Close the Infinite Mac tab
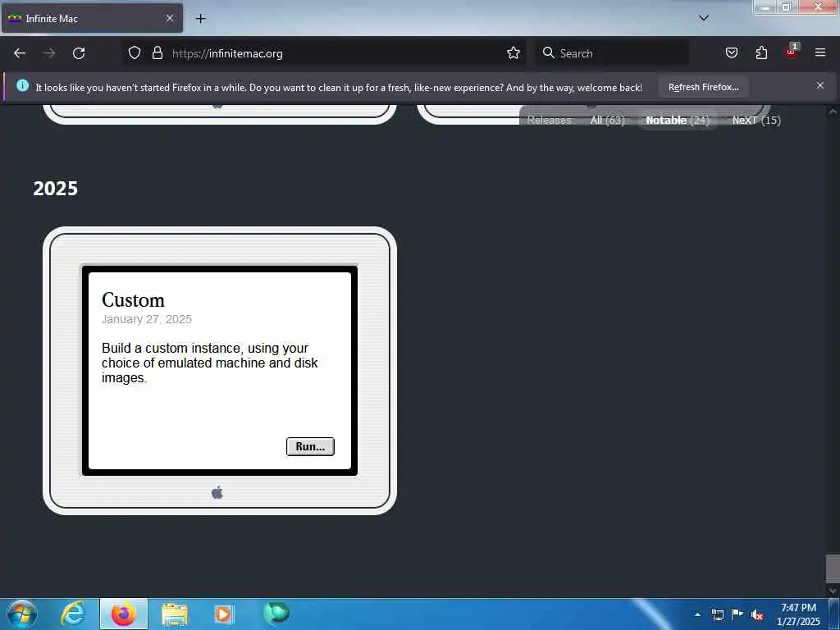Image resolution: width=840 pixels, height=630 pixels. point(169,18)
